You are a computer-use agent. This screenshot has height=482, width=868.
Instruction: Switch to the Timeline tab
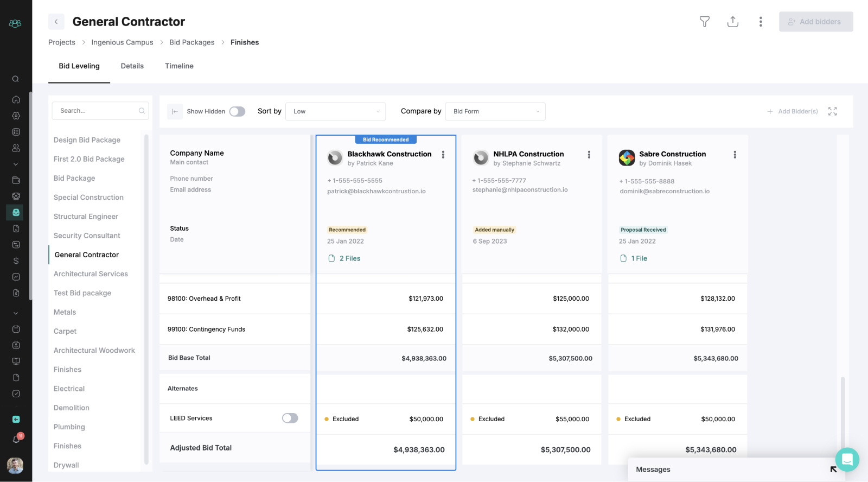(179, 66)
